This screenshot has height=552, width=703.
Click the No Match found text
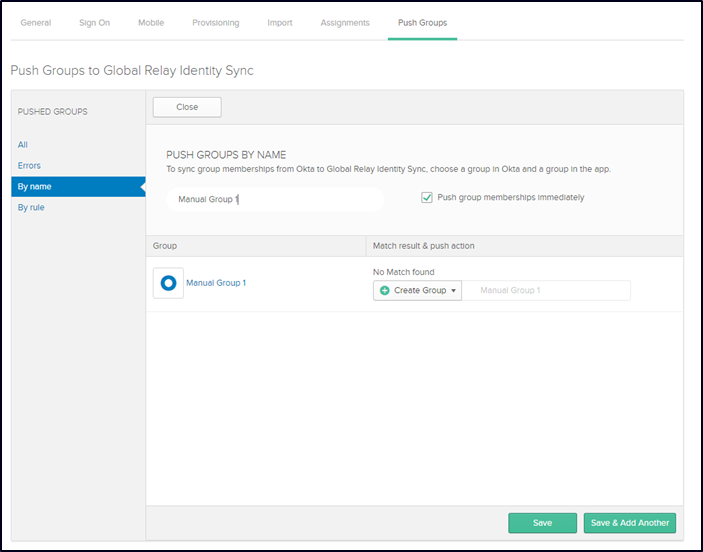click(x=404, y=272)
